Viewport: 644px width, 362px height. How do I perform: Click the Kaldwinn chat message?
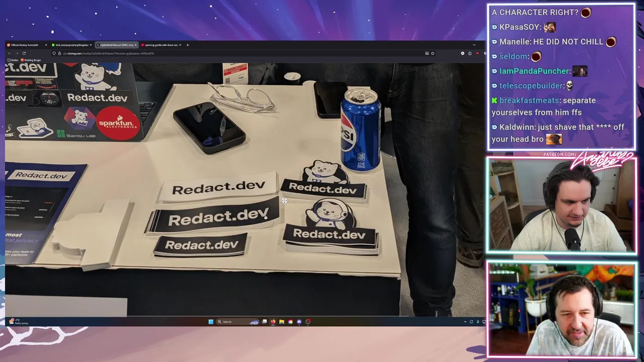coord(558,133)
